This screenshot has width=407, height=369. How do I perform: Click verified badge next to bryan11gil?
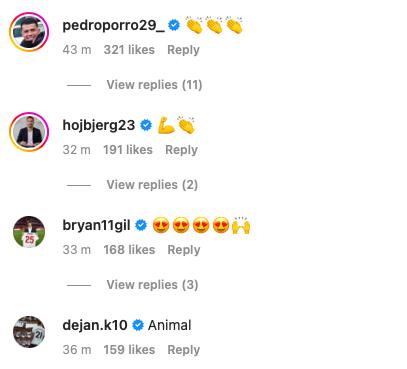141,225
